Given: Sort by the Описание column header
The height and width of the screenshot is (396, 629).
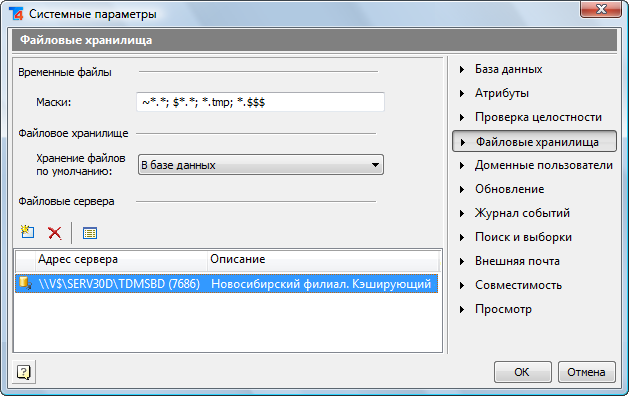Looking at the screenshot, I should tap(323, 260).
